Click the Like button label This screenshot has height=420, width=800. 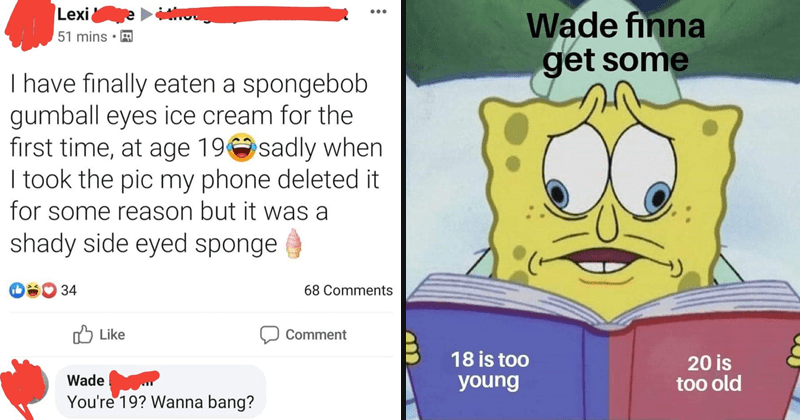click(x=112, y=334)
